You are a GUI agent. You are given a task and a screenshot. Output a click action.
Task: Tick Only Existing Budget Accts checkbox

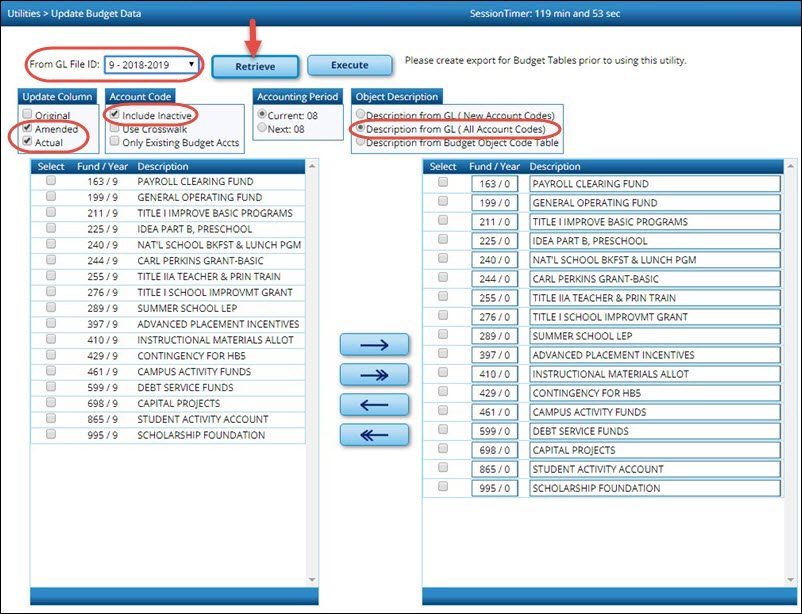[x=115, y=143]
